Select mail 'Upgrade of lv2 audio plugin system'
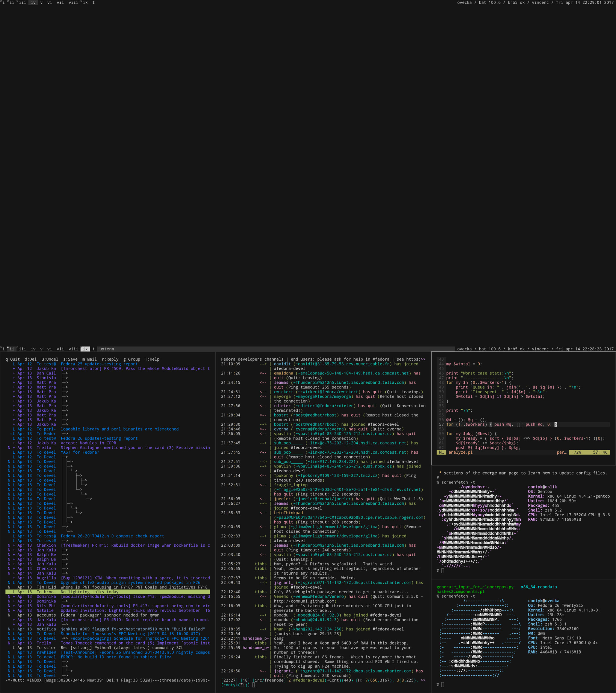 pos(108,582)
